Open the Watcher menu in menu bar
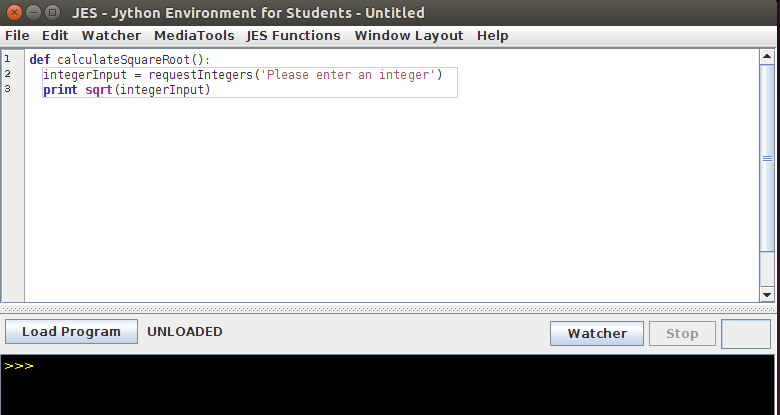780x415 pixels. coord(111,35)
